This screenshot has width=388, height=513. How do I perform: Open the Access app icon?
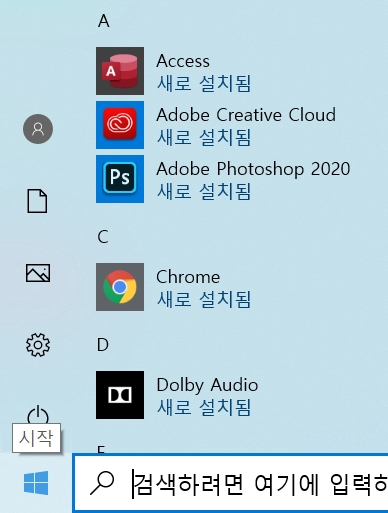pyautogui.click(x=120, y=71)
